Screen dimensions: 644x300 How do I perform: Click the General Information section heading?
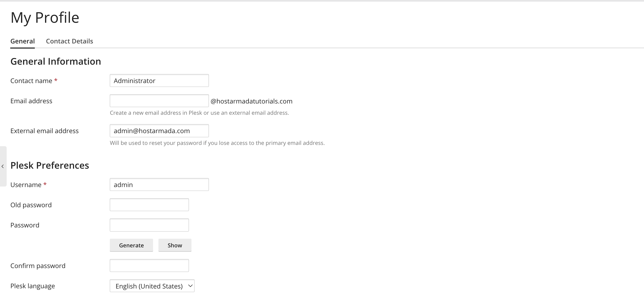[56, 61]
